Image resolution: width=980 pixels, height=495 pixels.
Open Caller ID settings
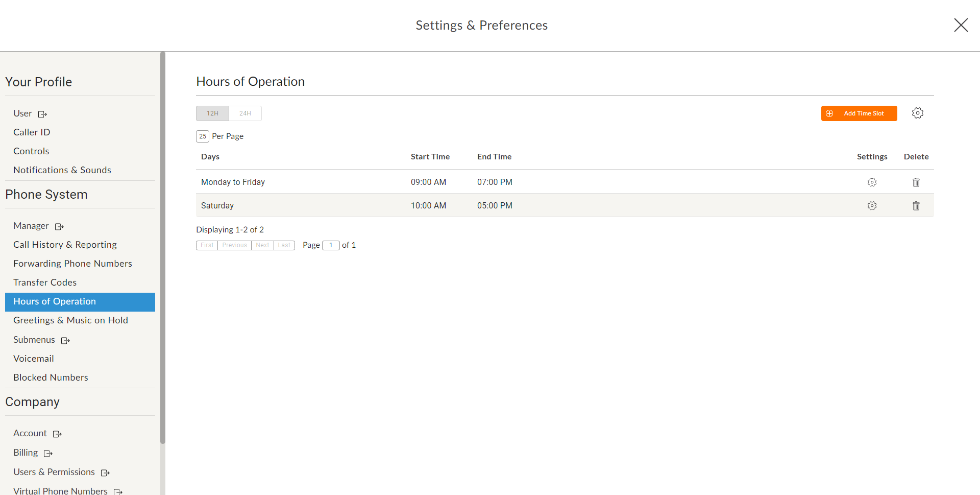click(32, 132)
